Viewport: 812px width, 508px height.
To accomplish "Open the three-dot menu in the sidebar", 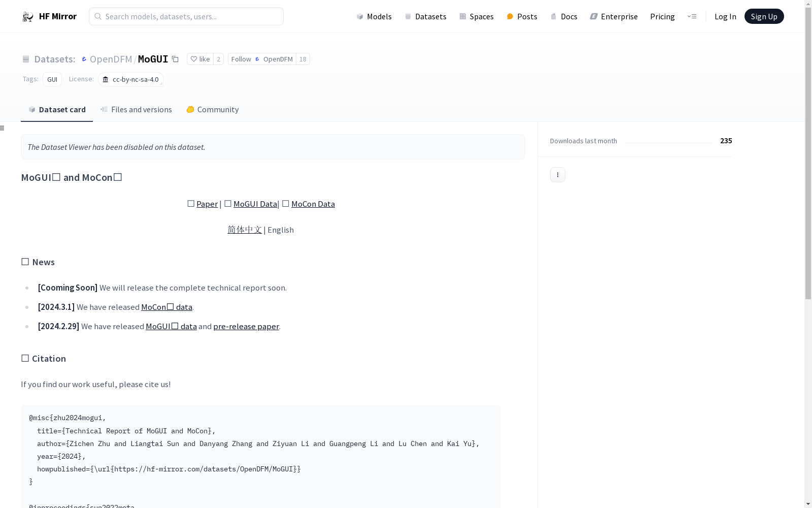I will click(x=558, y=175).
